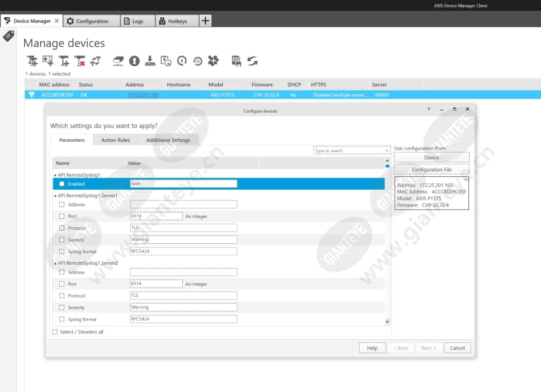Click the export device list icon

tap(236, 61)
